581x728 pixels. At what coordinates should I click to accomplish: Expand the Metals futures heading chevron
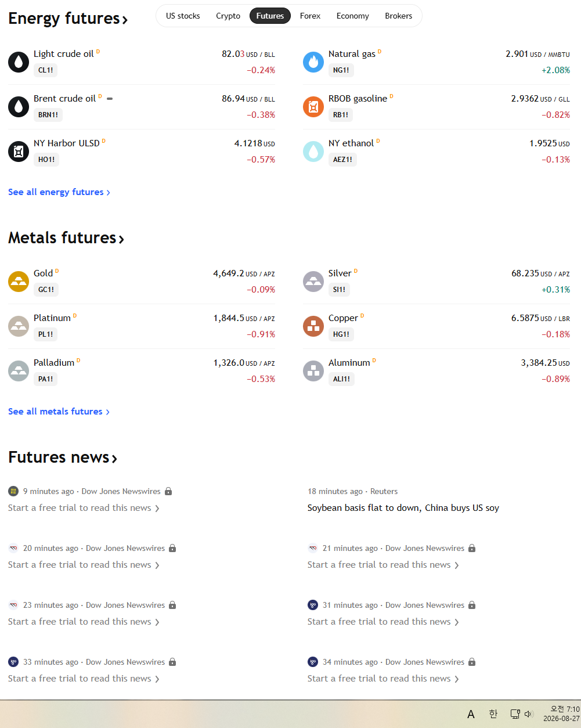[121, 239]
